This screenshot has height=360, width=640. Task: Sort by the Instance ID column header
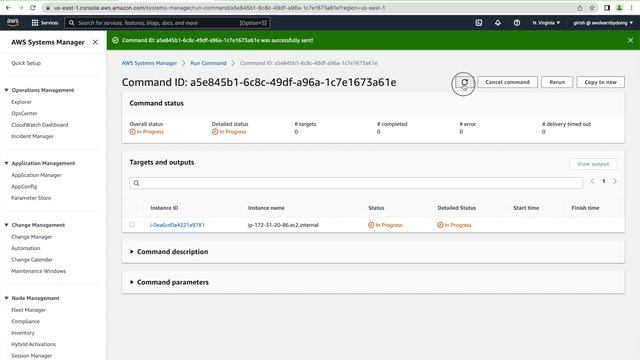point(164,208)
